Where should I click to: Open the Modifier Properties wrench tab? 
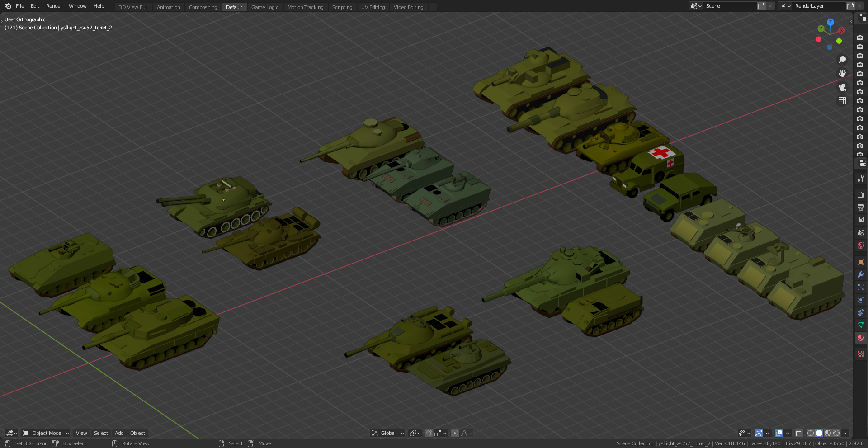click(860, 274)
